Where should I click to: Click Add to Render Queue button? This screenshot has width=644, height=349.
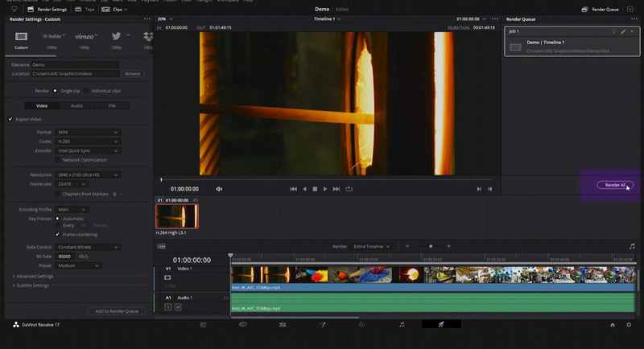[117, 311]
